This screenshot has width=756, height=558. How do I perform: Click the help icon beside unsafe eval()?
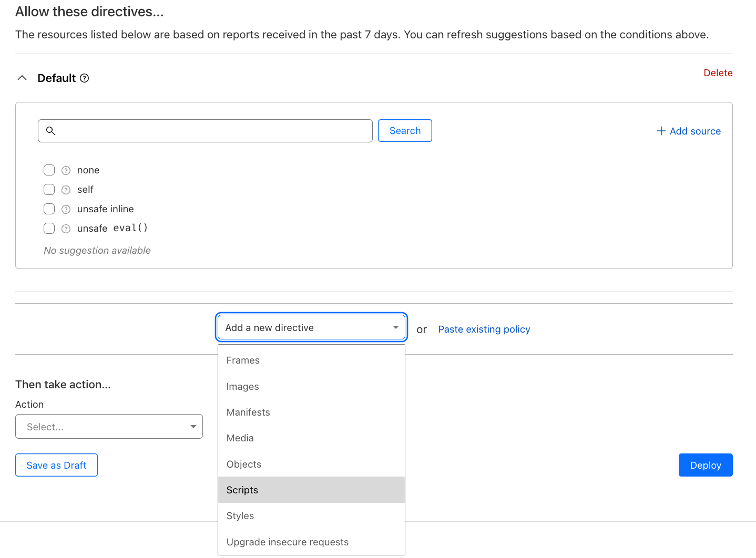tap(66, 229)
